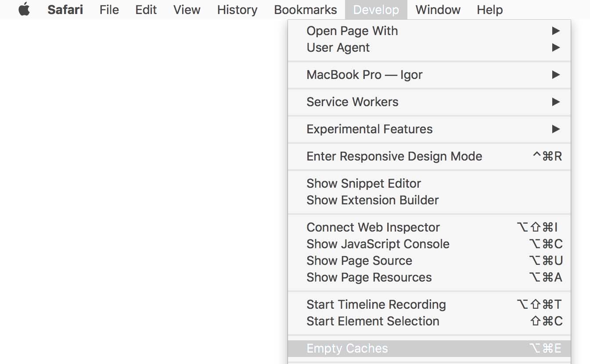The height and width of the screenshot is (364, 590).
Task: Open the Bookmarks menu
Action: click(305, 9)
